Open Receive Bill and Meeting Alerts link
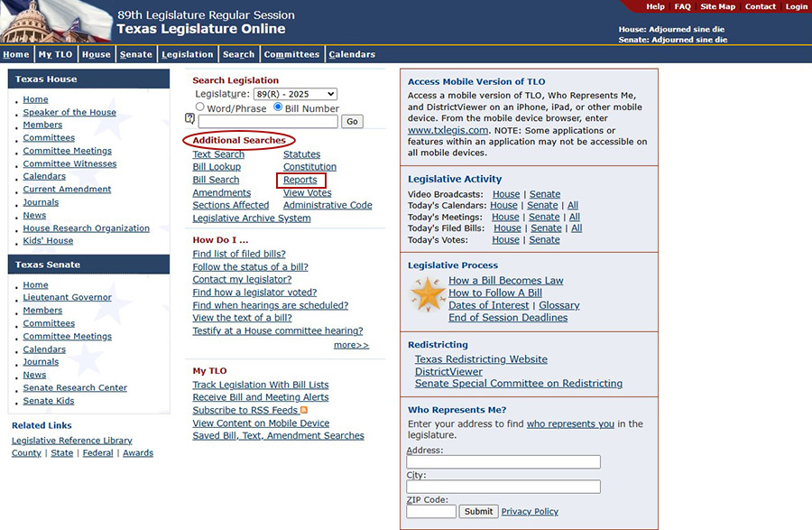This screenshot has height=530, width=812. 261,397
